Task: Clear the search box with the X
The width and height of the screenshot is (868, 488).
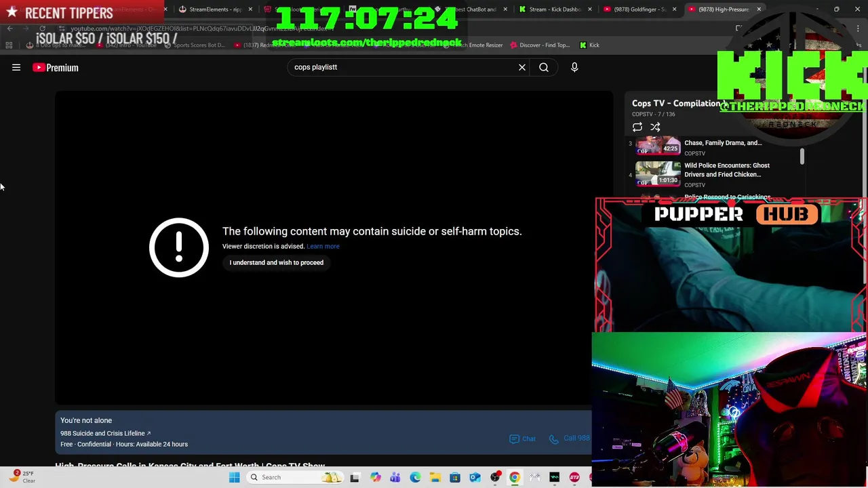Action: coord(522,67)
